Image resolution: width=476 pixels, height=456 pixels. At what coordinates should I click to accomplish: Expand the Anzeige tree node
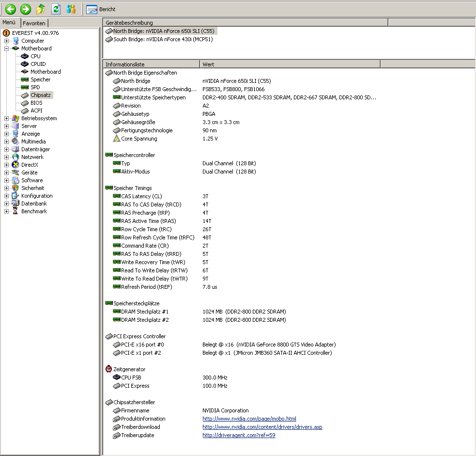click(6, 134)
